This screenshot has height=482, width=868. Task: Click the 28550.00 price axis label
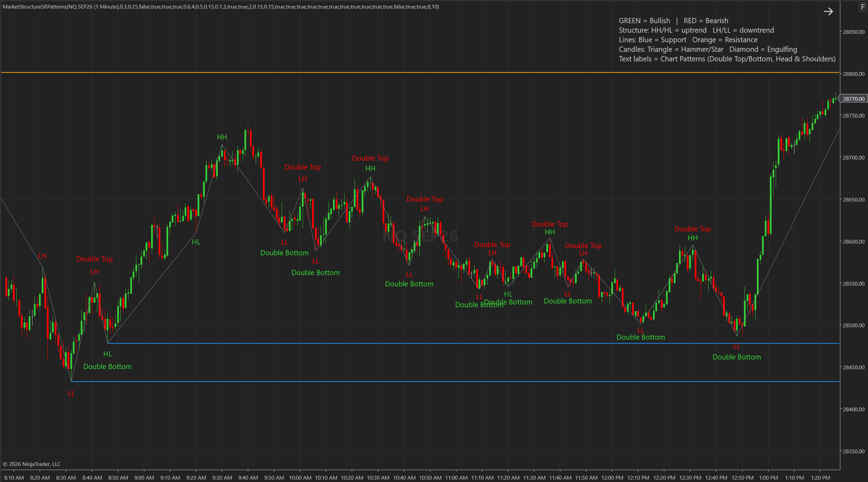coord(854,284)
